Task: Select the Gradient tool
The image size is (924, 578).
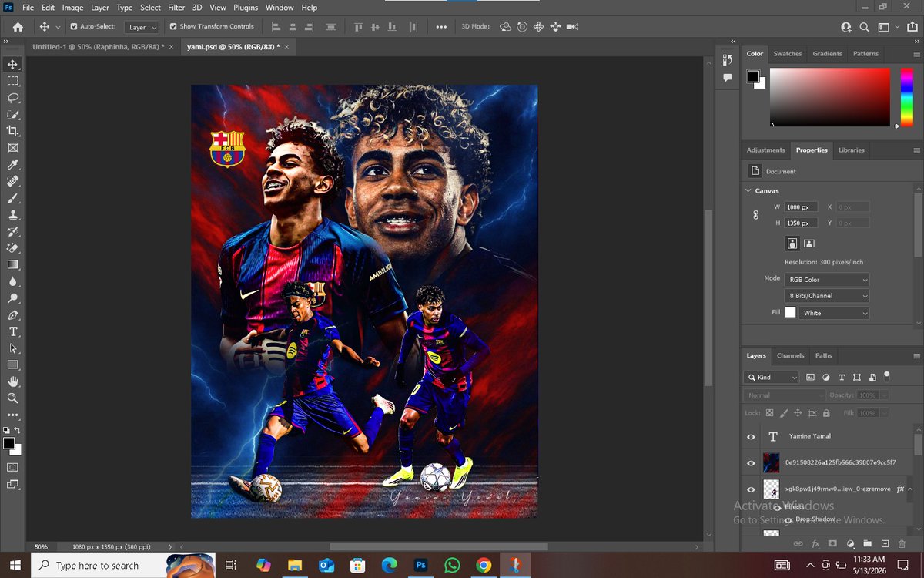Action: pyautogui.click(x=12, y=264)
